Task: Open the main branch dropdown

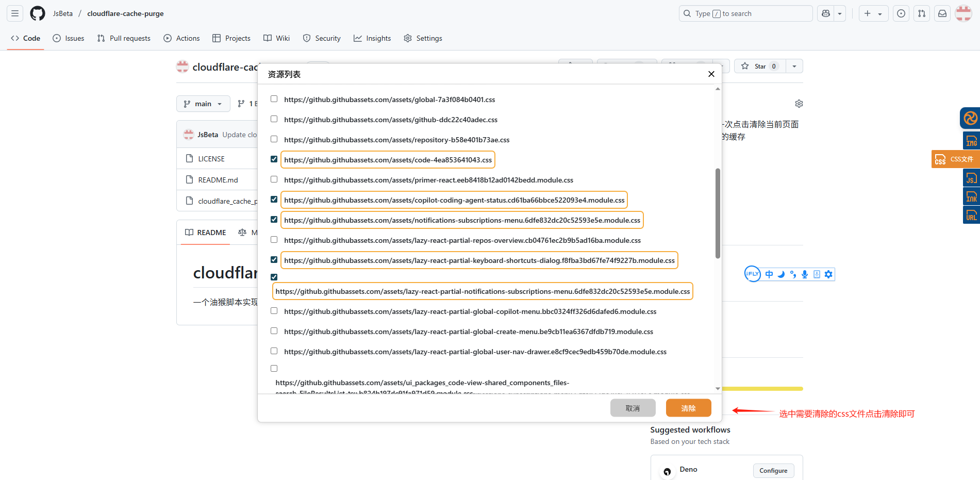Action: pos(203,104)
